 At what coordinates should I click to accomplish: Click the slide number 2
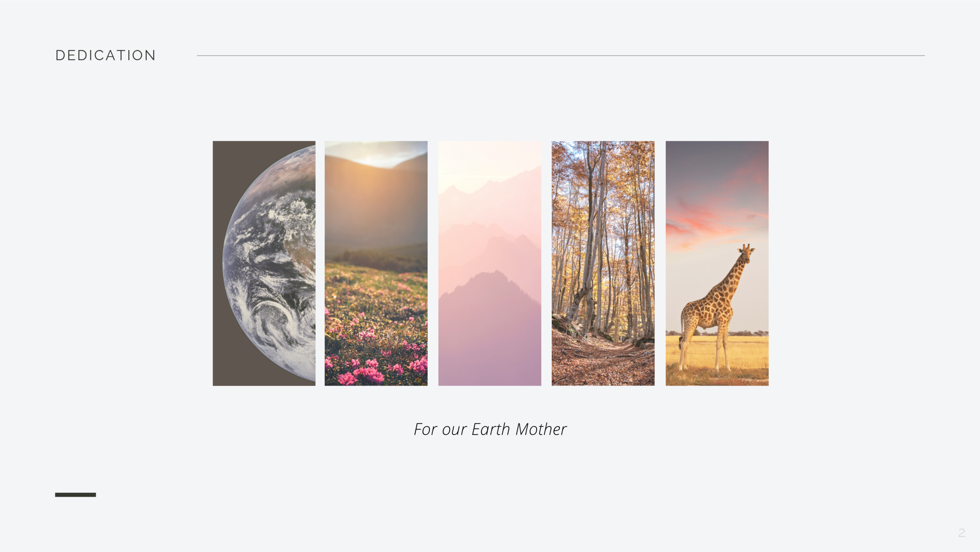[x=962, y=533]
